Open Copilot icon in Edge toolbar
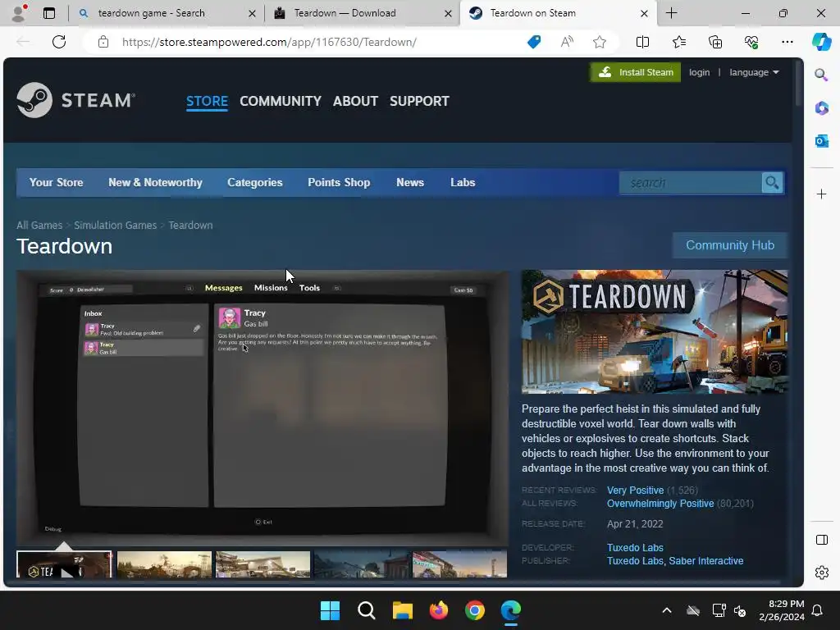This screenshot has height=630, width=840. click(x=821, y=42)
